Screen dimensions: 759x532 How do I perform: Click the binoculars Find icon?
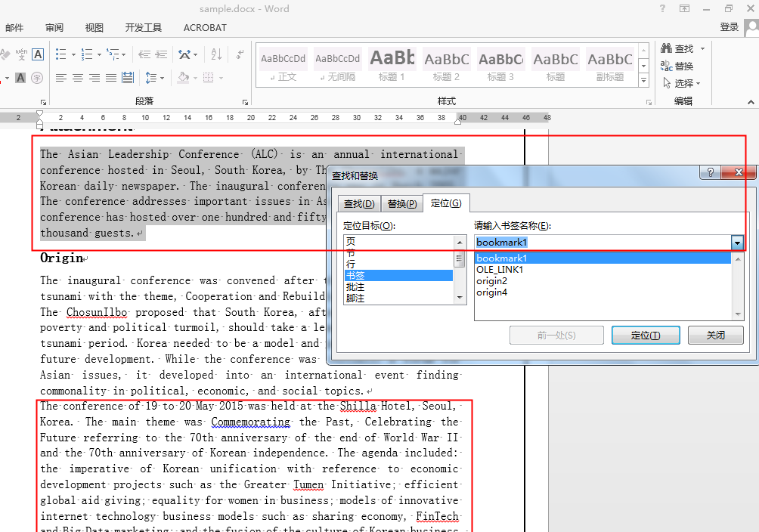click(x=667, y=48)
